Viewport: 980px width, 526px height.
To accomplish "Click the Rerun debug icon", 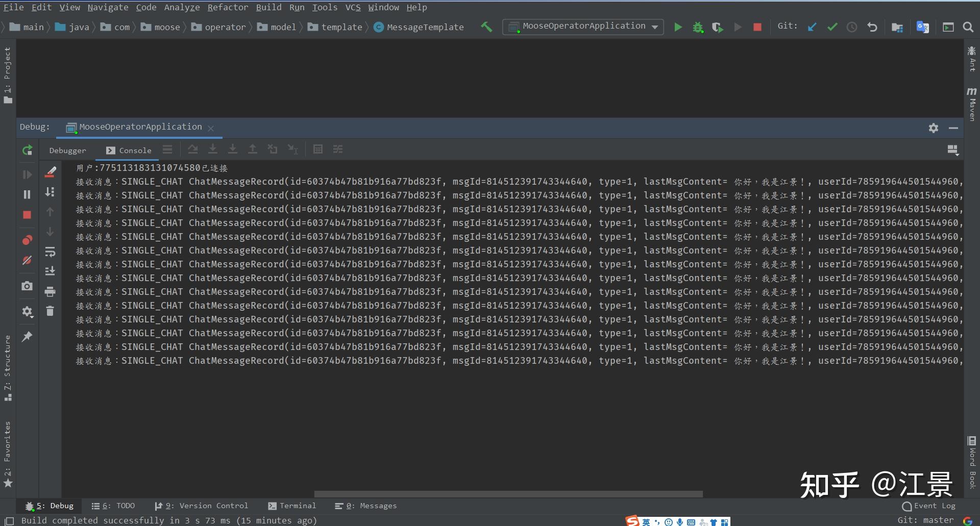I will coord(28,150).
